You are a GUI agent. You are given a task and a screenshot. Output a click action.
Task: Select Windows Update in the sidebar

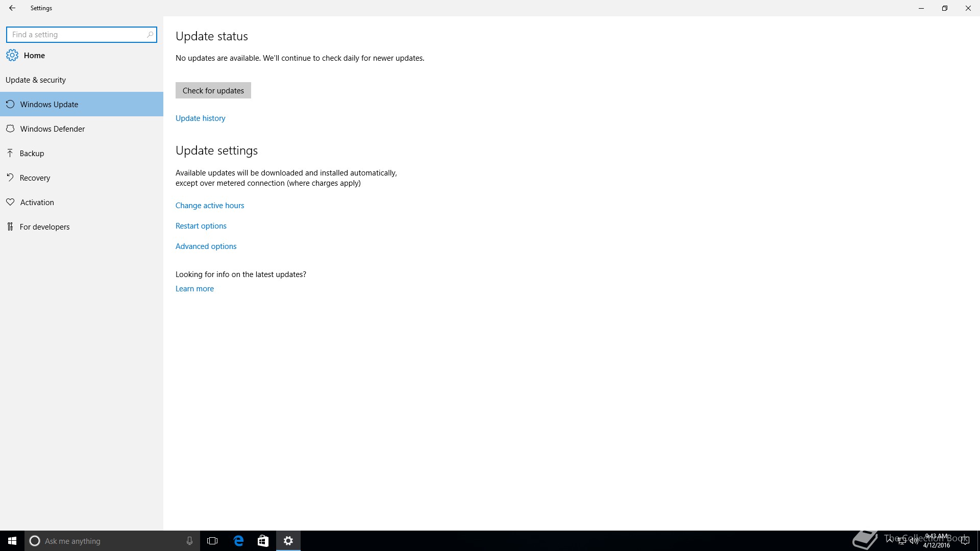(82, 104)
